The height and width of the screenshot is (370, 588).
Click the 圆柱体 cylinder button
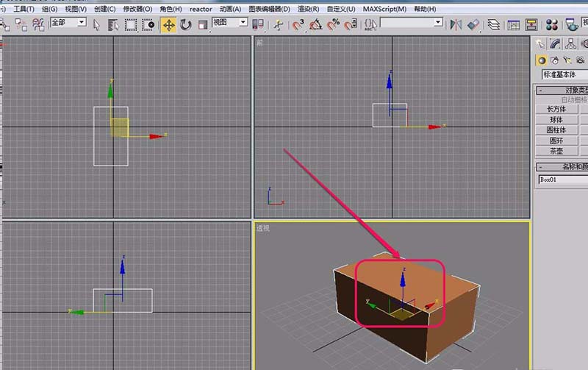click(x=556, y=130)
